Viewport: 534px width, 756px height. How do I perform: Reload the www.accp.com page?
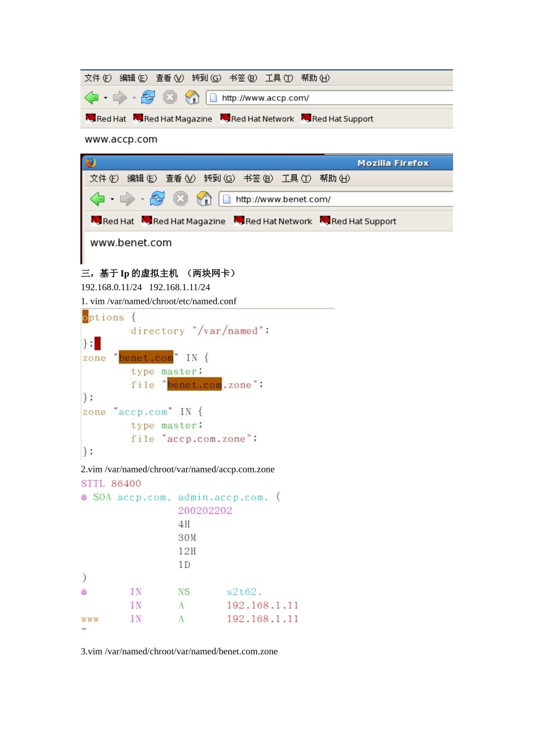point(148,97)
